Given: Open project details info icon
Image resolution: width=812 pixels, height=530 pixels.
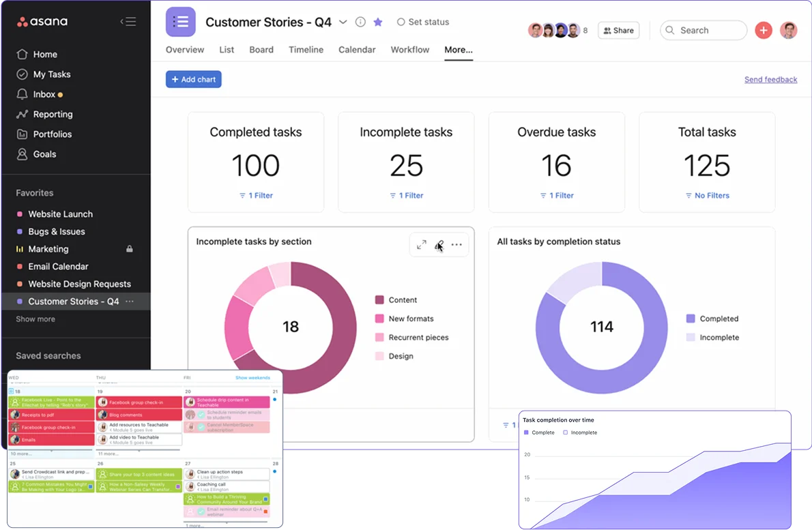Looking at the screenshot, I should coord(360,22).
